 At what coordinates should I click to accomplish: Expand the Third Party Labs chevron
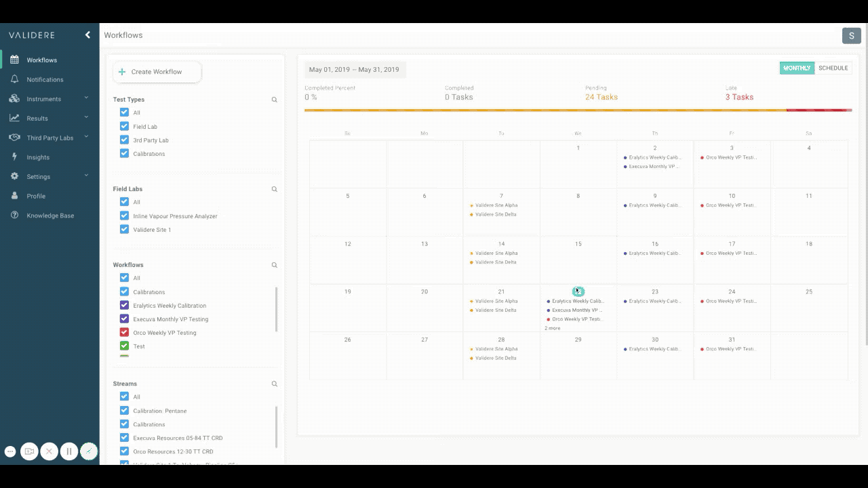click(87, 137)
